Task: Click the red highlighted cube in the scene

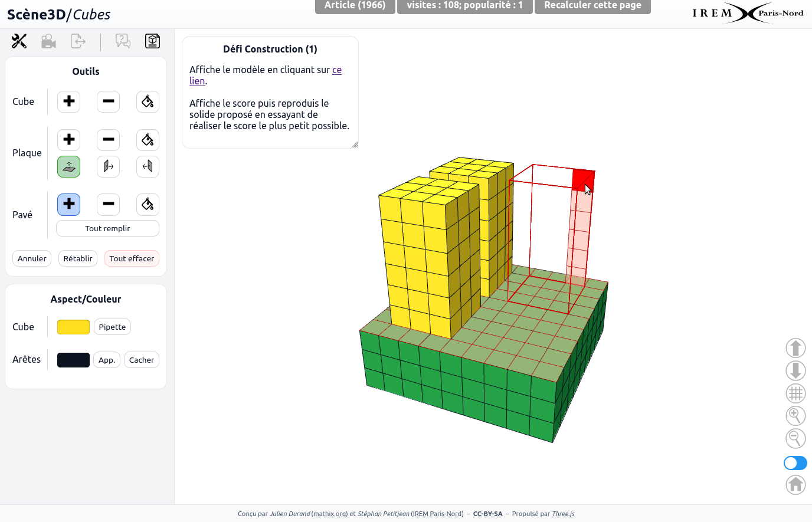Action: click(581, 179)
